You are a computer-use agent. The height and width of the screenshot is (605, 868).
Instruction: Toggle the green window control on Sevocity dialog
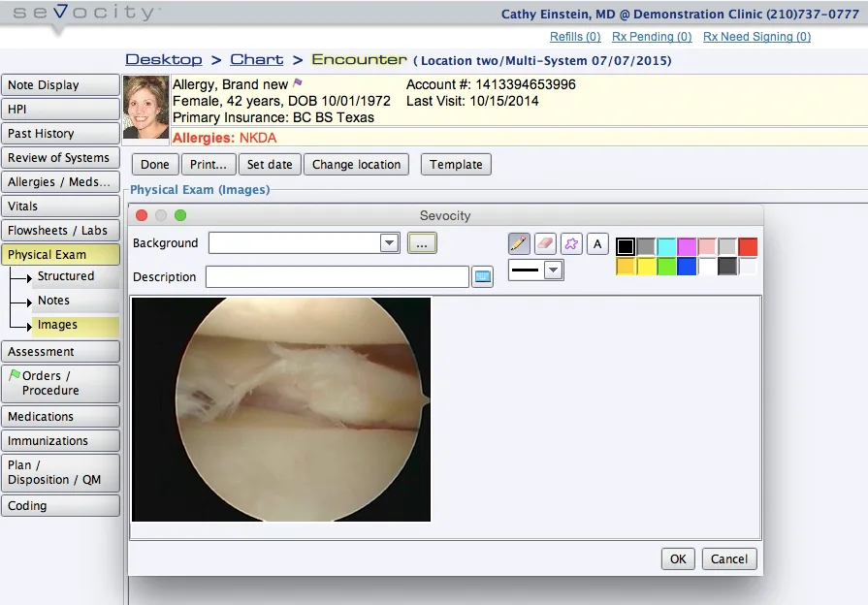[180, 214]
